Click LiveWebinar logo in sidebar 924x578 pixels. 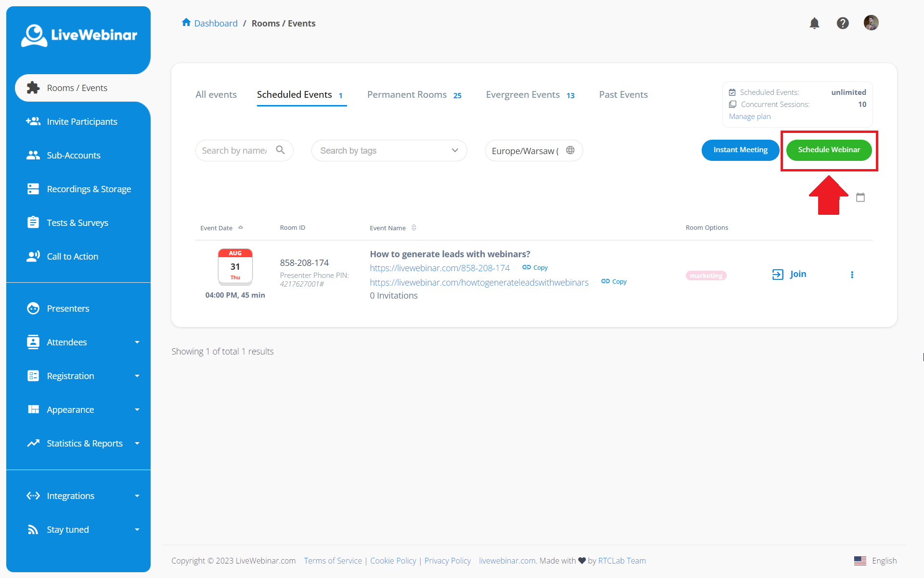(79, 35)
